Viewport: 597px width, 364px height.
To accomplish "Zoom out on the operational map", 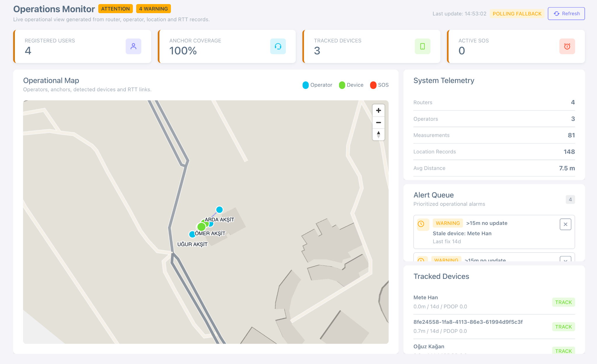I will coord(379,123).
